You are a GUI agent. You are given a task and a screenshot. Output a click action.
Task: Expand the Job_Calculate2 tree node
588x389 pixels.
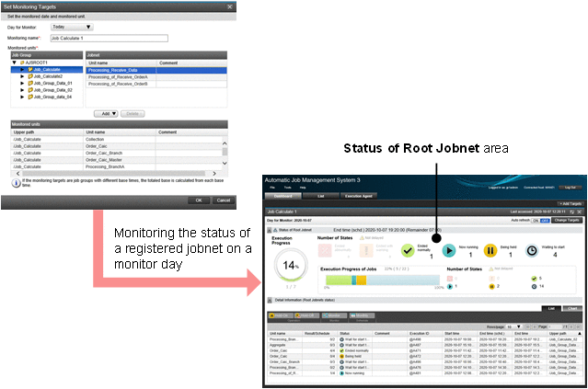(22, 76)
